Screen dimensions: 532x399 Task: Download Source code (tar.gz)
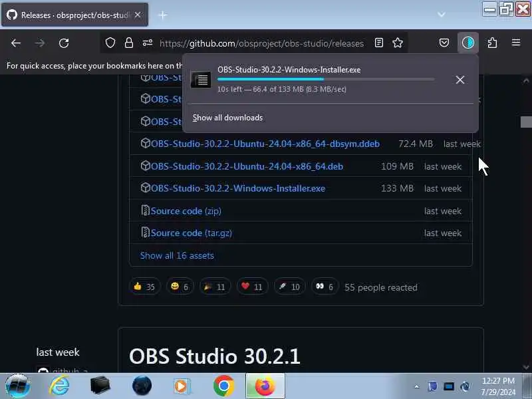point(192,233)
